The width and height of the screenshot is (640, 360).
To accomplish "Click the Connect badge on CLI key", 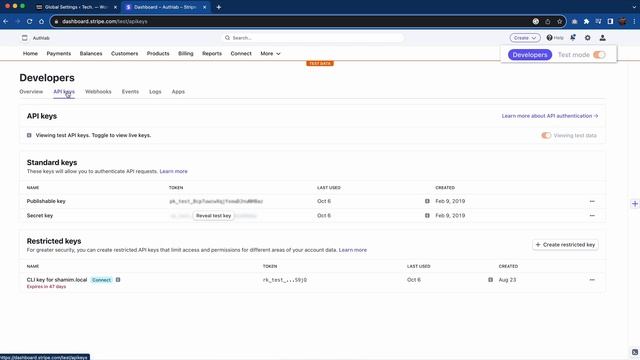I will click(x=101, y=280).
